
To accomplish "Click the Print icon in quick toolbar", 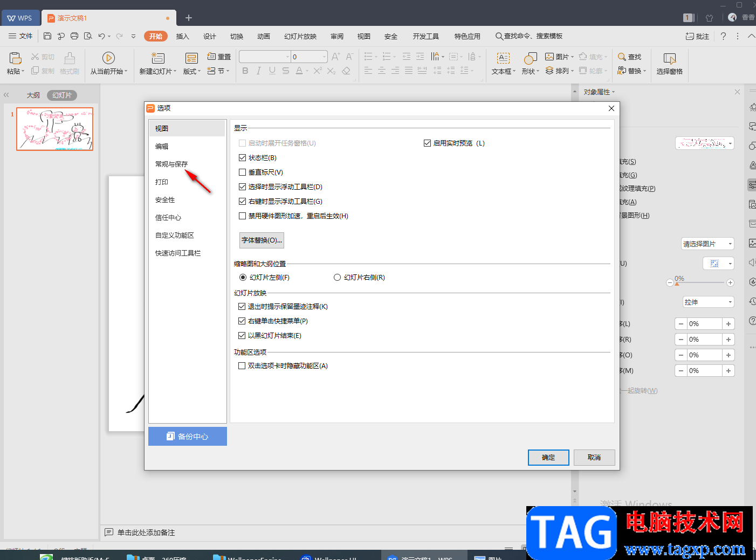I will (x=74, y=36).
